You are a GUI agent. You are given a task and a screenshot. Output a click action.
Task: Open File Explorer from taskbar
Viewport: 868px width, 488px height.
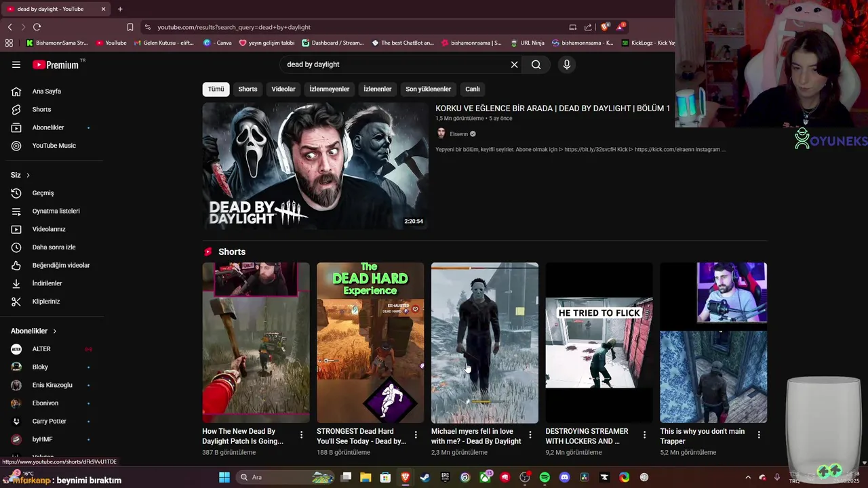pyautogui.click(x=366, y=477)
